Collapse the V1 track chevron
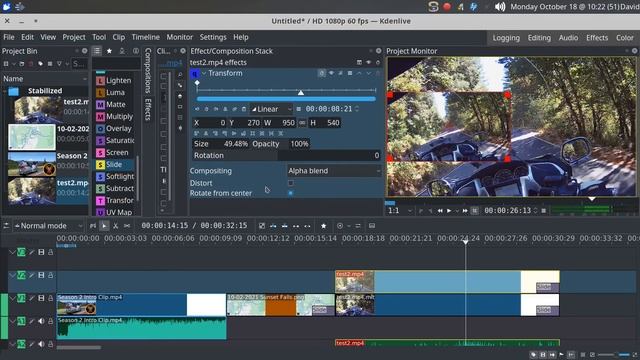 click(12, 298)
